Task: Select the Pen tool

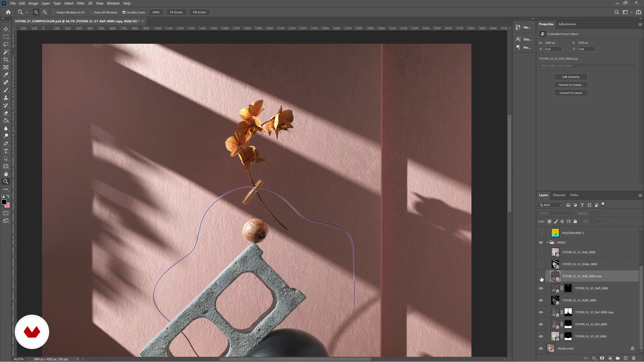Action: point(6,144)
